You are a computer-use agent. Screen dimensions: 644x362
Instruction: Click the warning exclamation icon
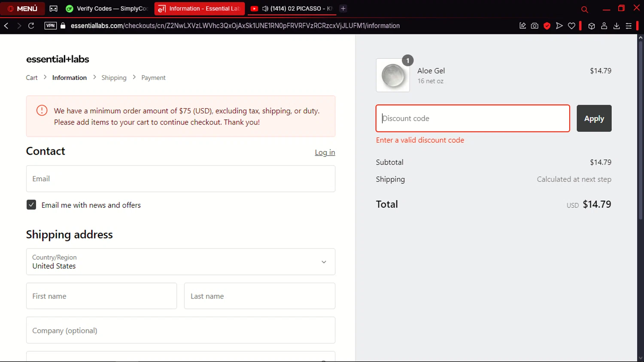[42, 110]
